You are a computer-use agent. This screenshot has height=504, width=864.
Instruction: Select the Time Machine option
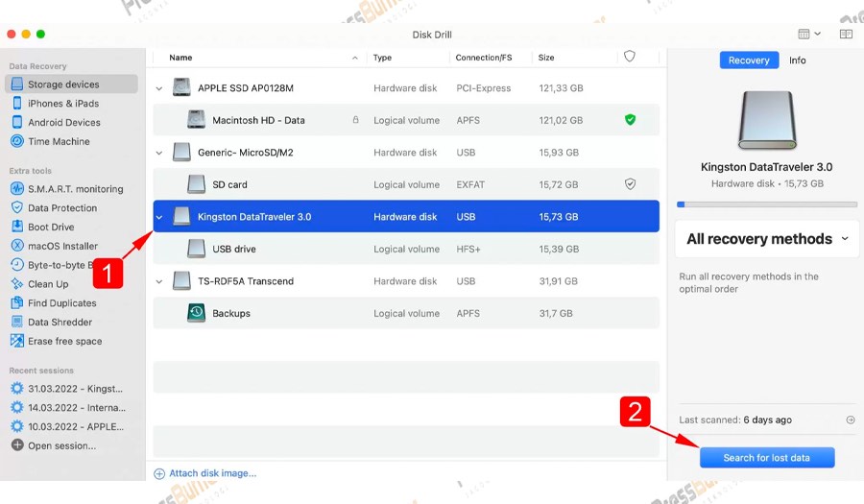click(59, 141)
